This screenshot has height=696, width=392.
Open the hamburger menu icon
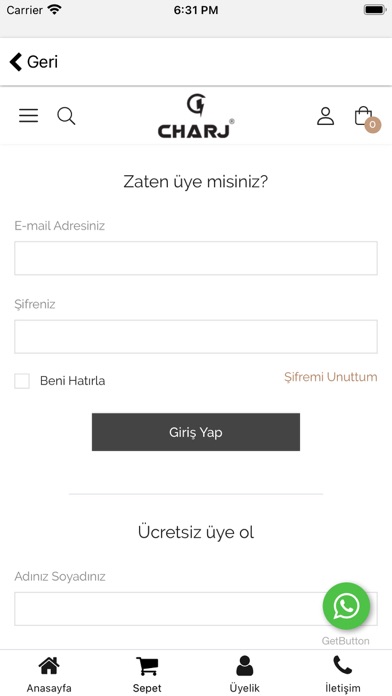point(28,115)
